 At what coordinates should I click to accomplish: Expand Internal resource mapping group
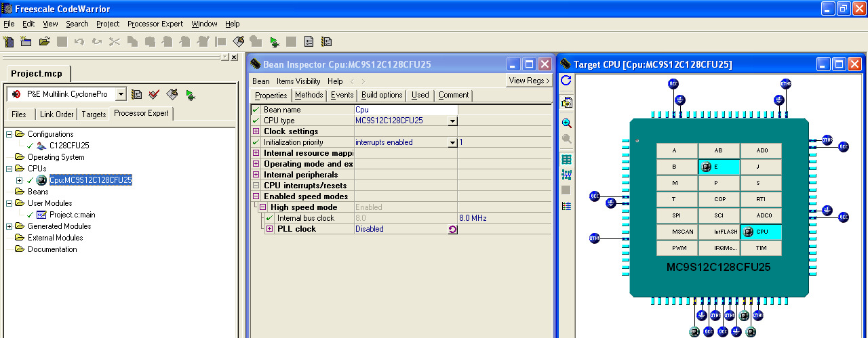(x=256, y=153)
